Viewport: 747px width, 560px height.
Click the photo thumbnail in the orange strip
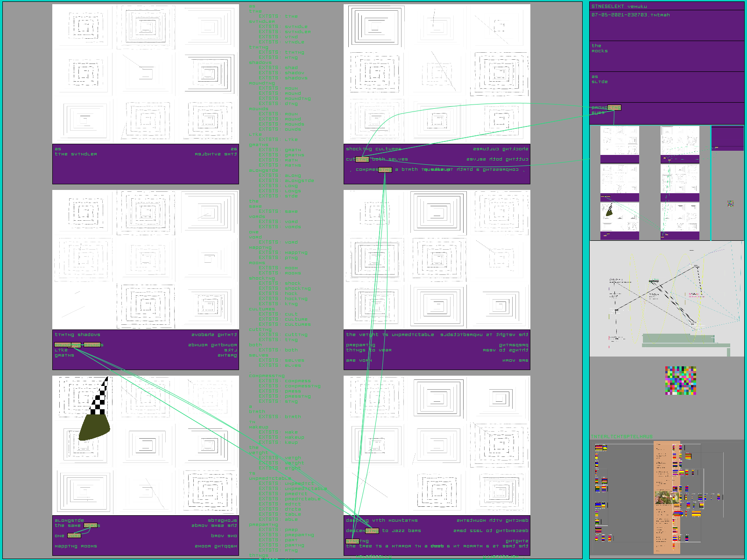pyautogui.click(x=663, y=497)
